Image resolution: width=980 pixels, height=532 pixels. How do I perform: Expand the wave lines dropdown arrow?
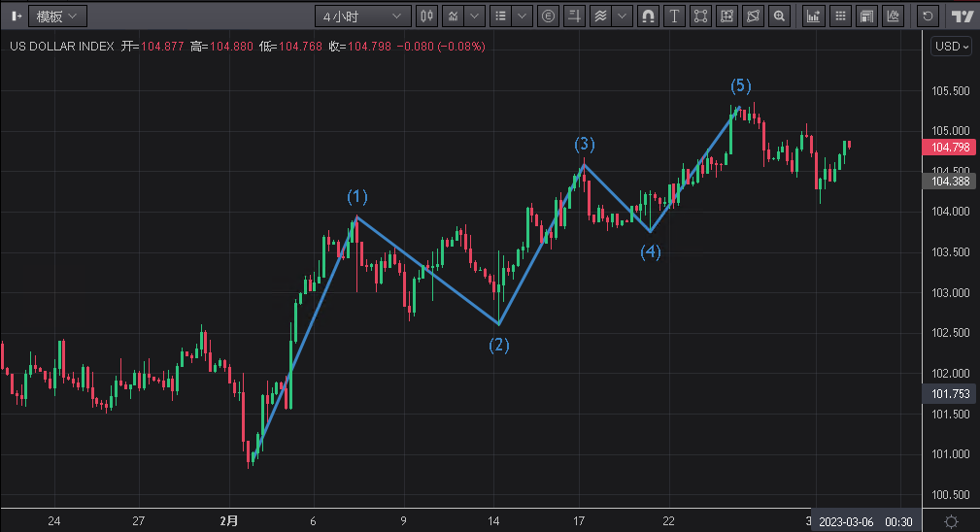click(622, 17)
